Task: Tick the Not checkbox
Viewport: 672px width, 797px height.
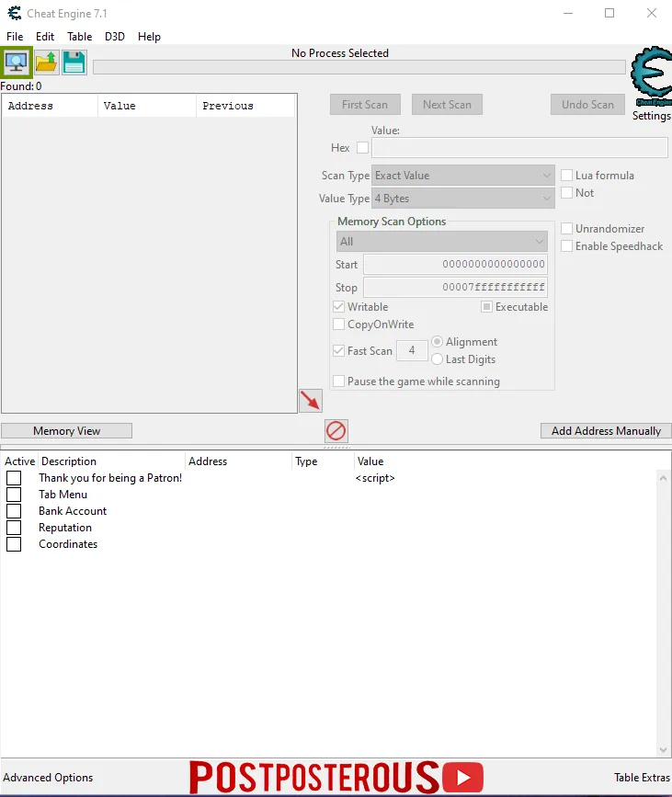Action: [567, 193]
